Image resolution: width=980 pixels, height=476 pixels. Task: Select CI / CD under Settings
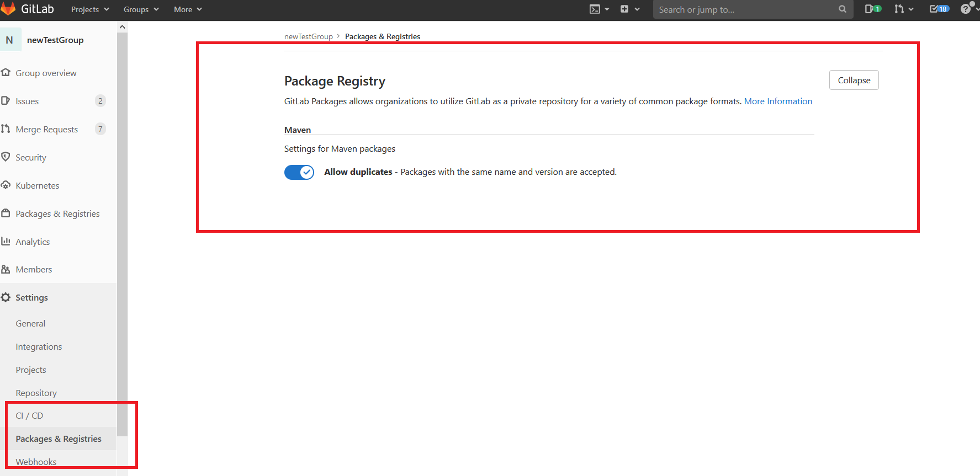coord(29,415)
